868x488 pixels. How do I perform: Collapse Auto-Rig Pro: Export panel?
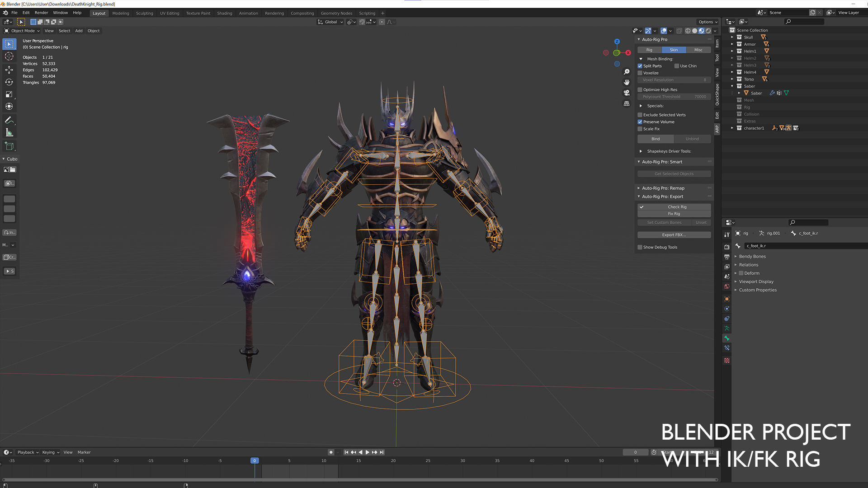[639, 197]
